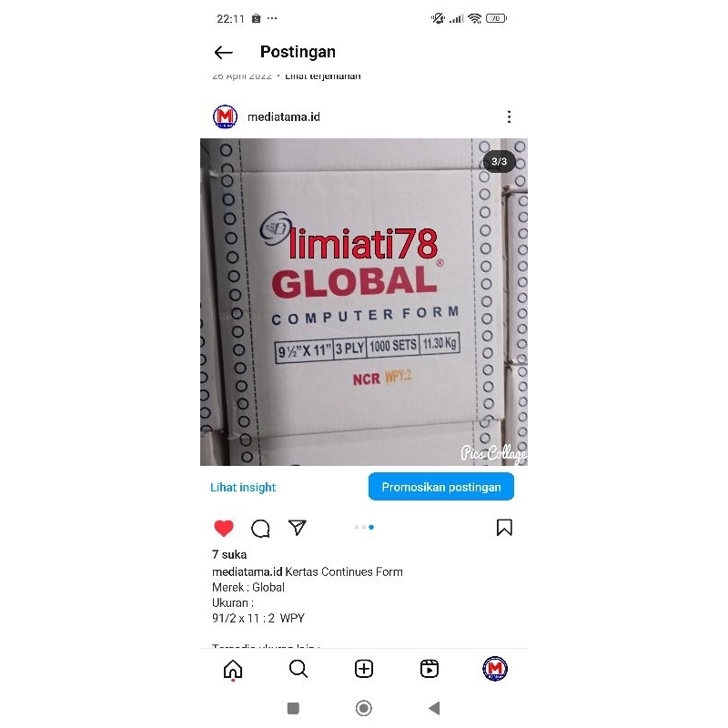This screenshot has height=728, width=728.
Task: Open Lihat insight link
Action: 243,488
